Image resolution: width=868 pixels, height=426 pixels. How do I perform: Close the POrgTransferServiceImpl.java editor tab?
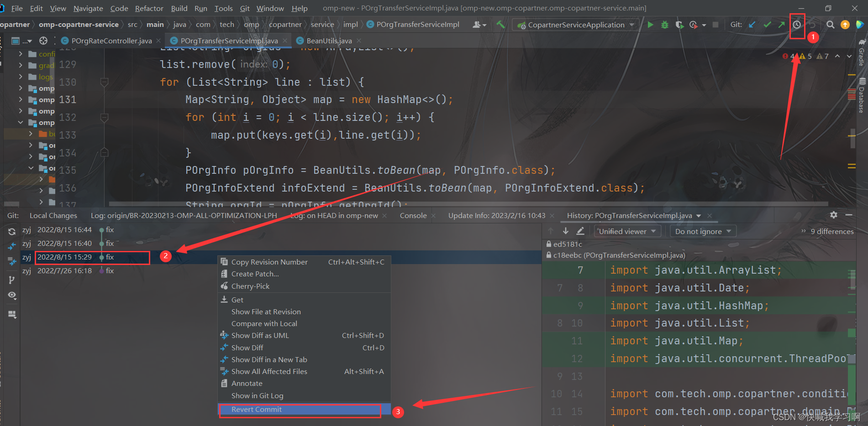(x=285, y=41)
